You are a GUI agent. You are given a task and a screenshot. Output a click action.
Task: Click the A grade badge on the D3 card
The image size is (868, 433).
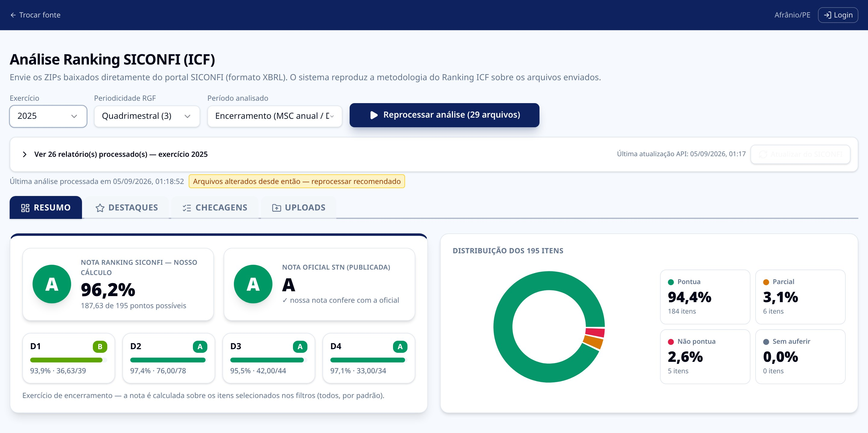pyautogui.click(x=300, y=346)
